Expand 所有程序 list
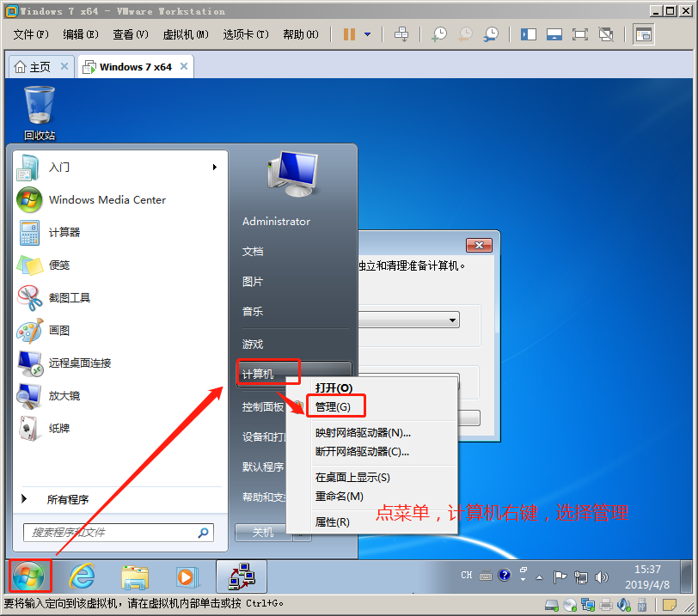698x616 pixels. click(68, 499)
